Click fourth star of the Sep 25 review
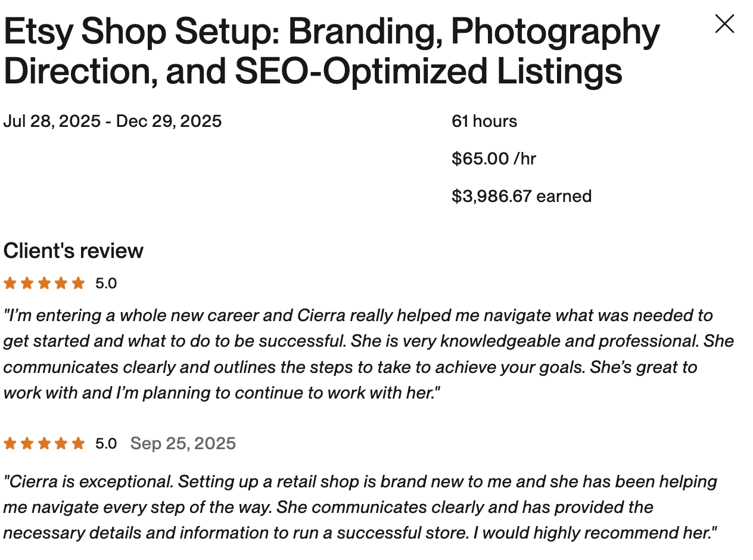This screenshot has height=560, width=753. 61,443
